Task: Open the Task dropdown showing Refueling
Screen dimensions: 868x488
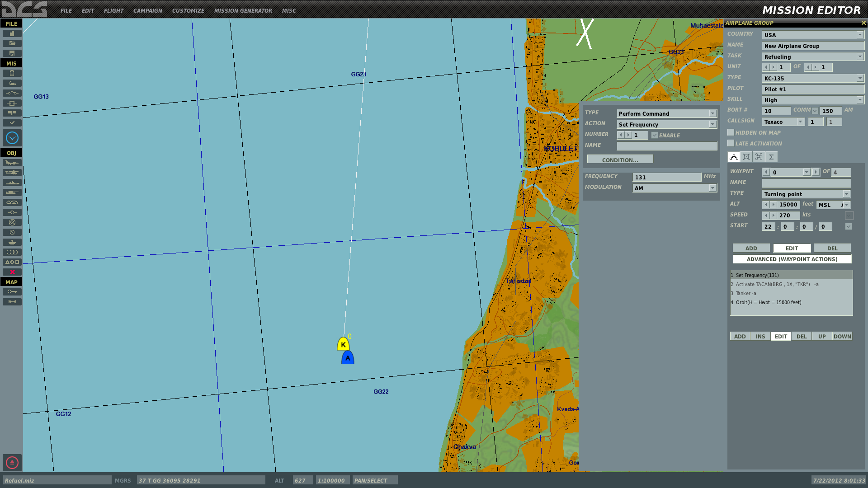Action: [813, 56]
